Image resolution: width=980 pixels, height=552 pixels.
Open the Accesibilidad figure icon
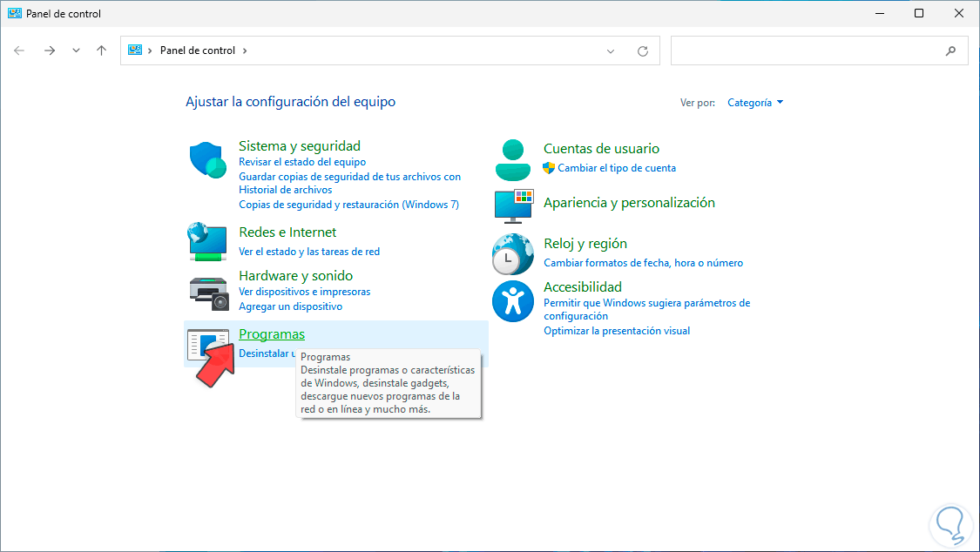coord(512,301)
